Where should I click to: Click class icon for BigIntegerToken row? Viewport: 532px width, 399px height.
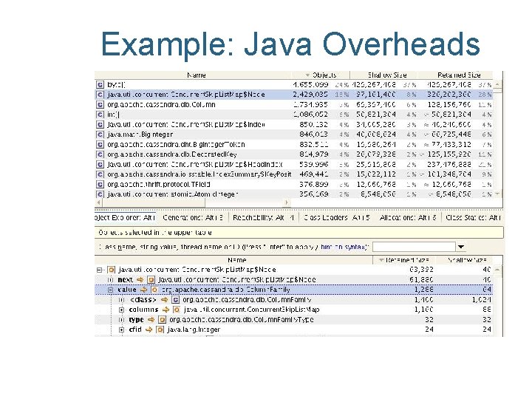(x=100, y=145)
